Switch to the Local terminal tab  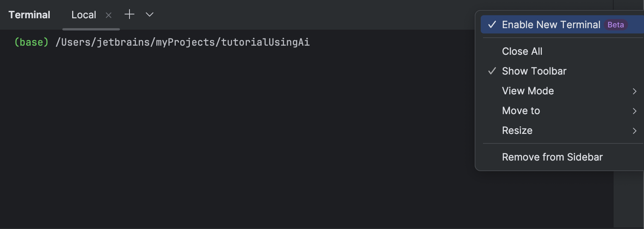[83, 15]
